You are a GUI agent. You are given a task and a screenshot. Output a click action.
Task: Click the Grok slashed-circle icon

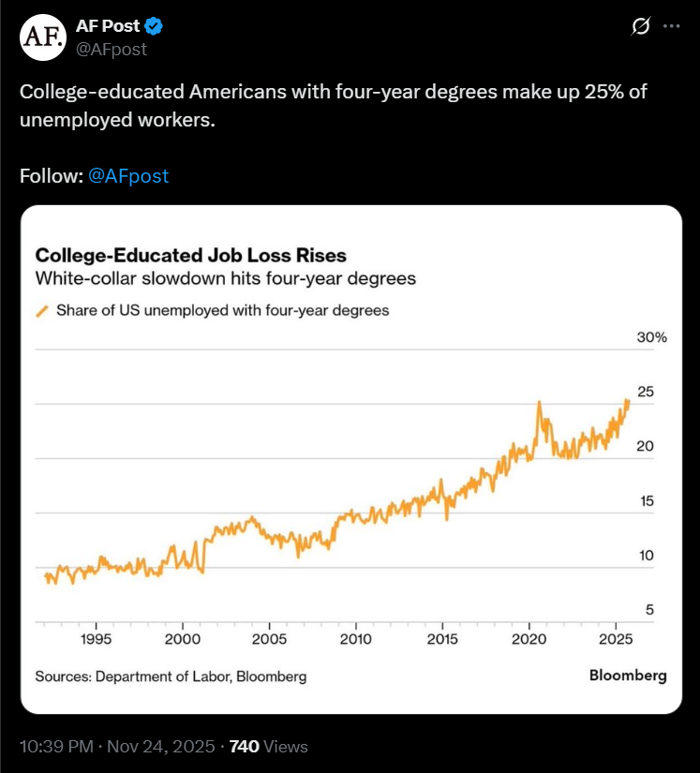click(640, 27)
